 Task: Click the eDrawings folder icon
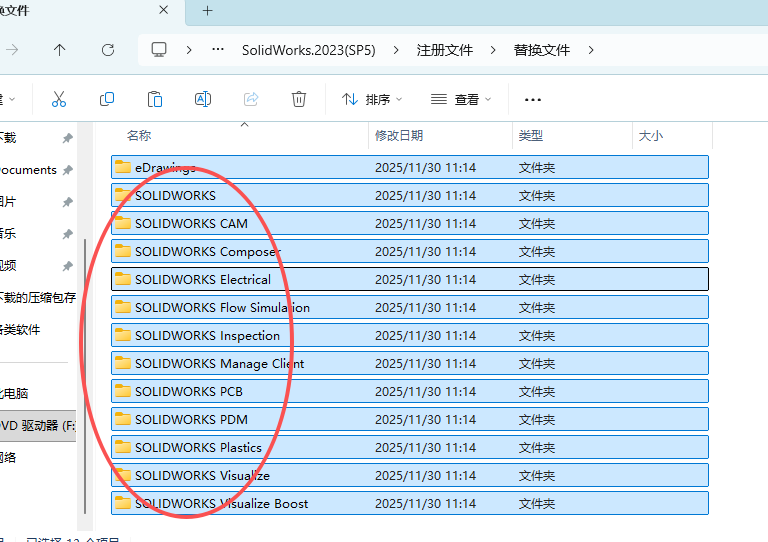122,167
